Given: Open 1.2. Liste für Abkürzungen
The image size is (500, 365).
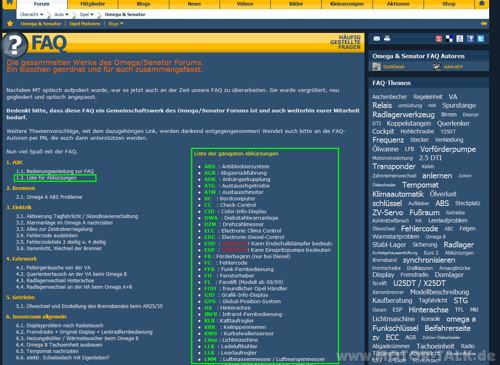Looking at the screenshot, I should click(46, 178).
